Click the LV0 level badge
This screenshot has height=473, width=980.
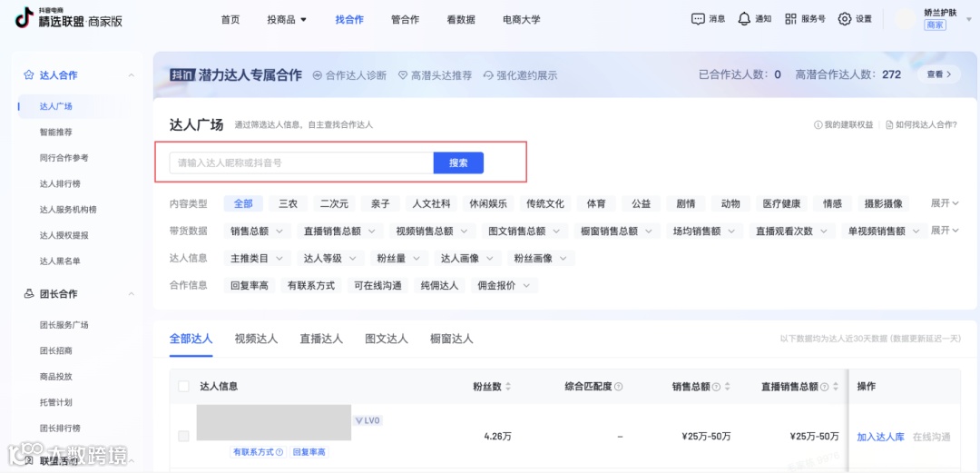click(368, 420)
